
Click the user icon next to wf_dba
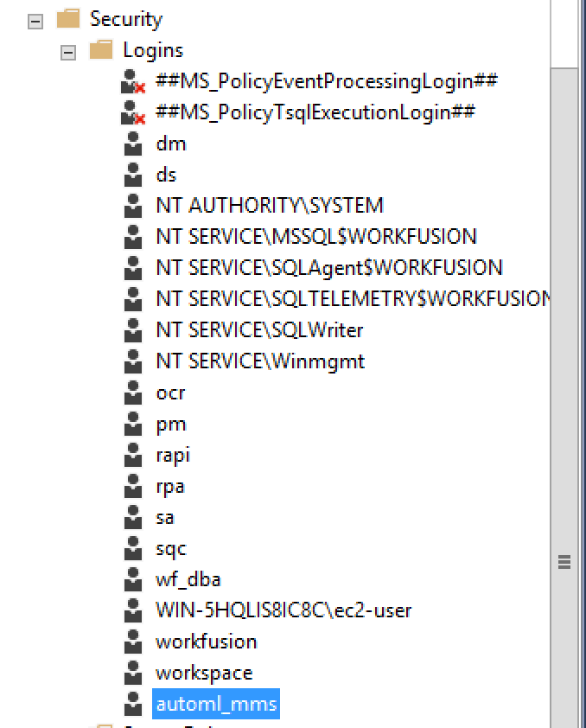pyautogui.click(x=133, y=579)
